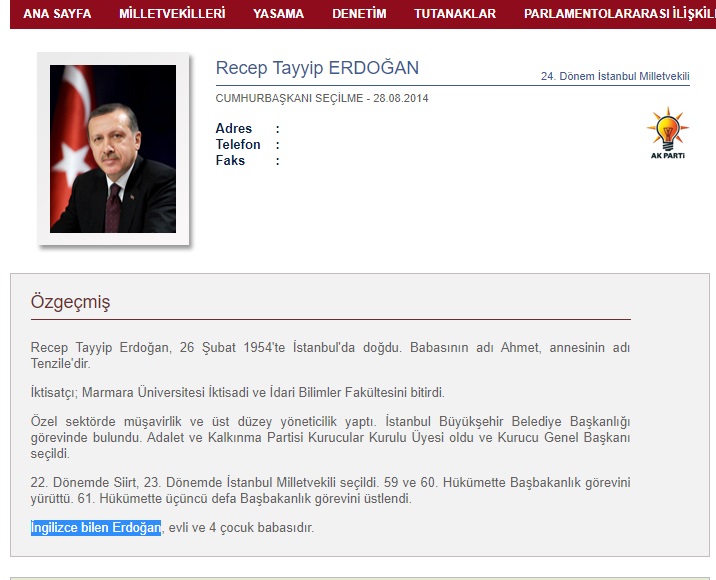Select the YASAMA menu item
This screenshot has width=716, height=580.
tap(279, 14)
